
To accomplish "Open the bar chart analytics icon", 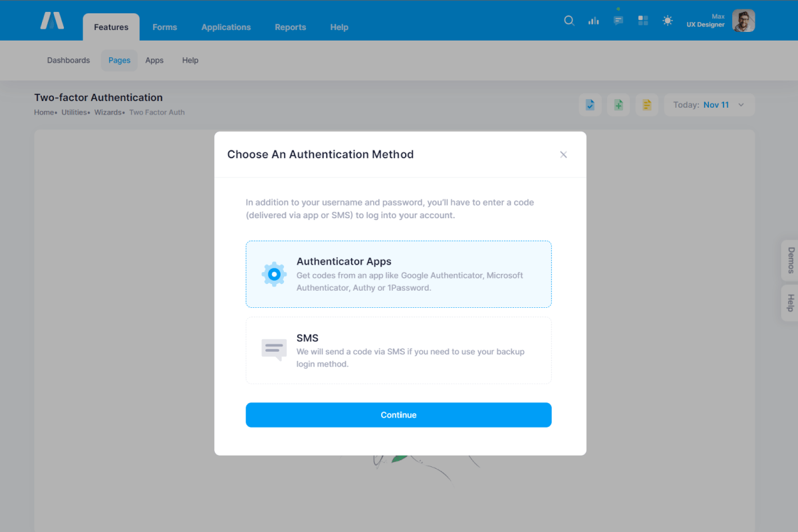I will click(593, 21).
